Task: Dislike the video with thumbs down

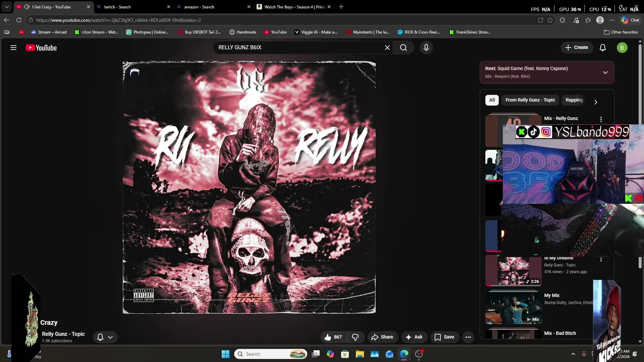Action: [355, 337]
